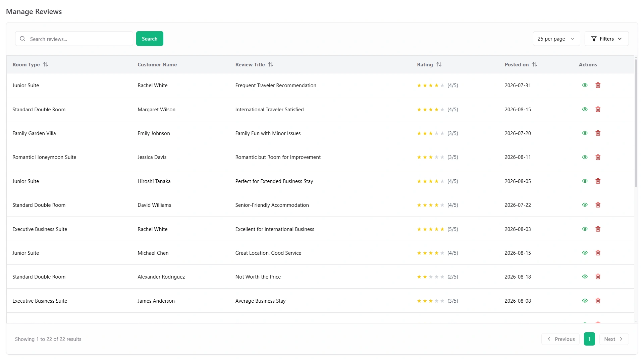Click the date 2026-07-20
644x362 pixels.
pos(518,133)
